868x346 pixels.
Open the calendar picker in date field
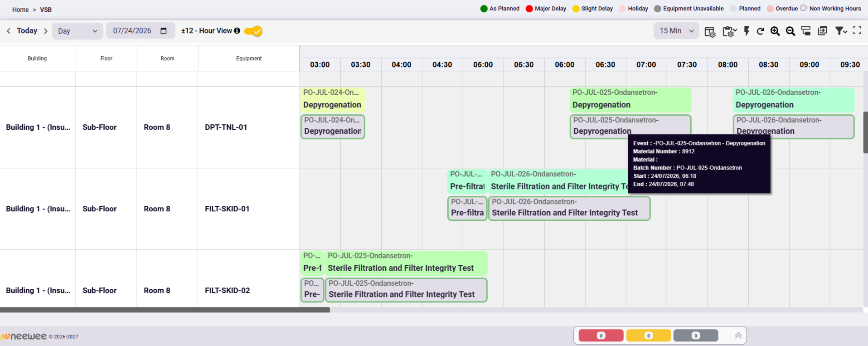click(164, 31)
